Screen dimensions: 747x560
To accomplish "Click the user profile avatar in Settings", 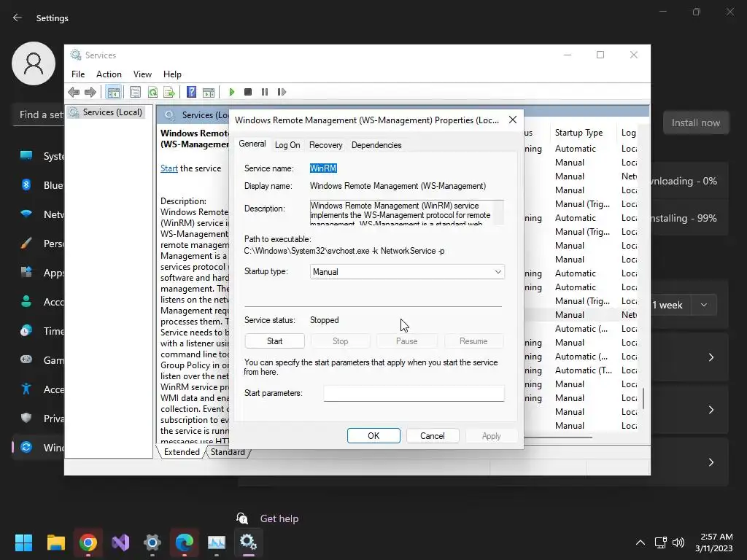I will 34,63.
